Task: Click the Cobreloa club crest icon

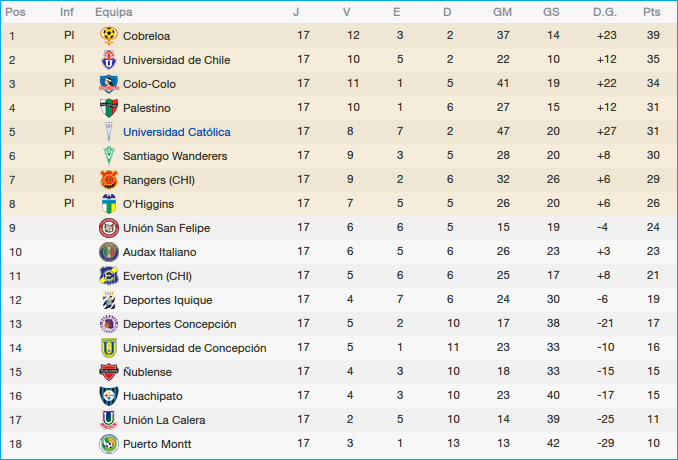Action: pyautogui.click(x=108, y=35)
